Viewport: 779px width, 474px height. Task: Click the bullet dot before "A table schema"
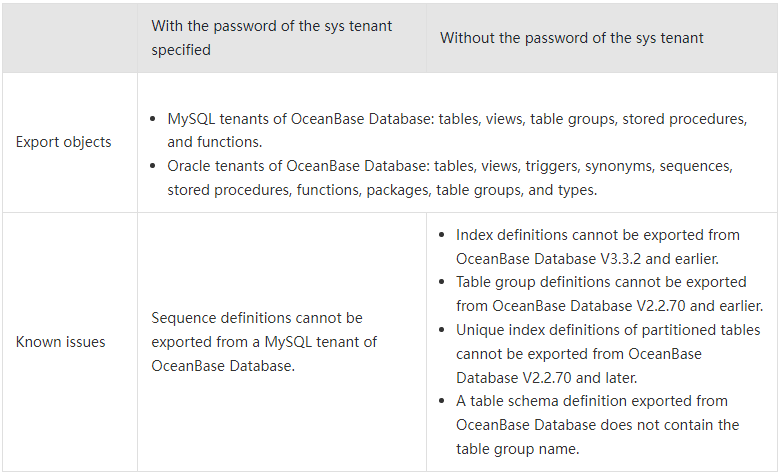[441, 402]
